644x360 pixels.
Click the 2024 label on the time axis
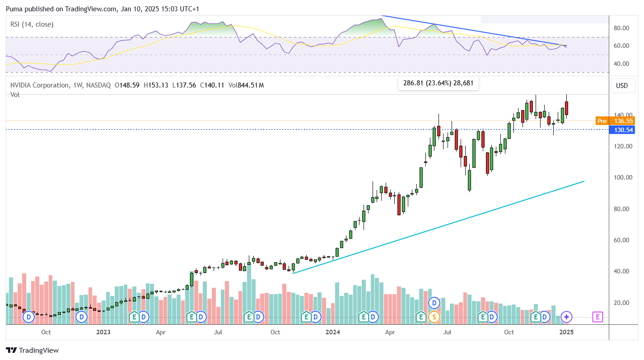[333, 332]
